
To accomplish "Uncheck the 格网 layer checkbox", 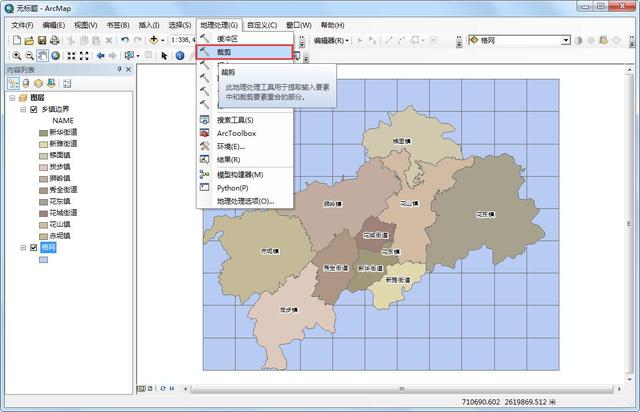I will point(34,247).
